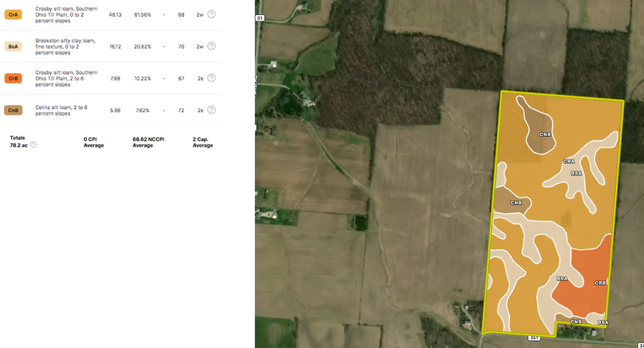Open help icon in CnB soil row

(x=211, y=110)
